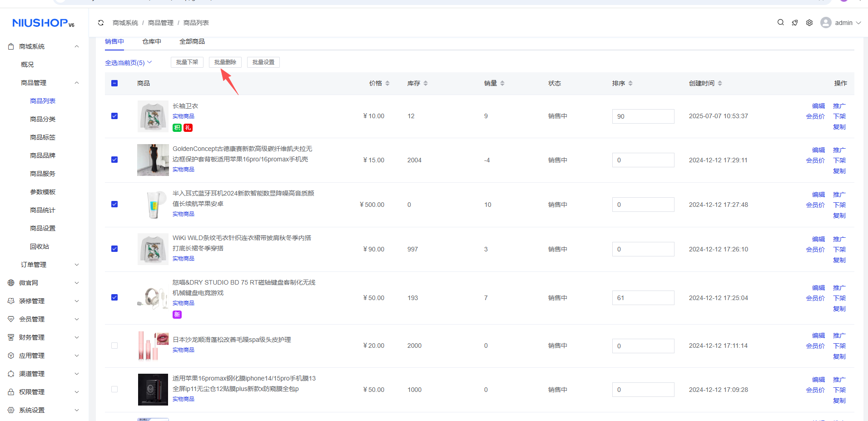This screenshot has width=868, height=421.
Task: Click the 批量删除 button
Action: pos(225,62)
